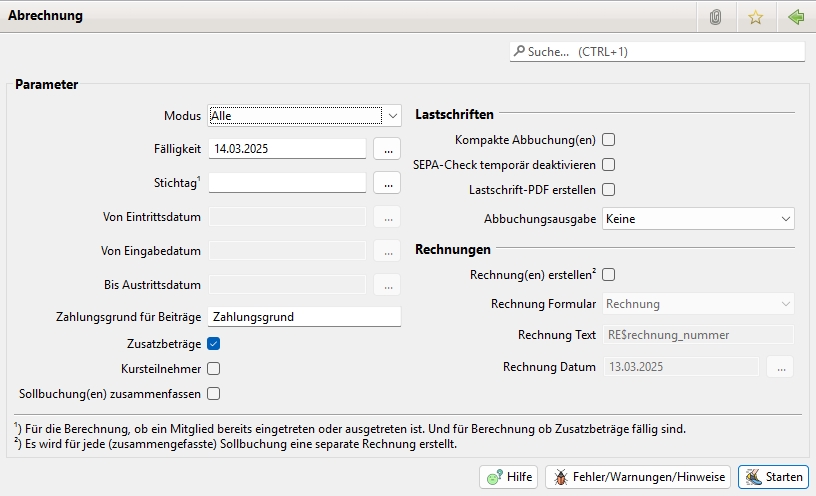
Task: Start the billing with Starten
Action: click(x=773, y=477)
